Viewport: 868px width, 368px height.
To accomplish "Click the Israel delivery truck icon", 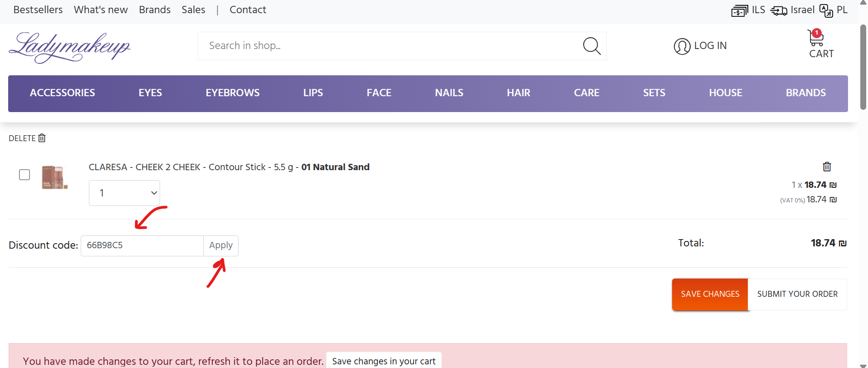I will point(779,10).
